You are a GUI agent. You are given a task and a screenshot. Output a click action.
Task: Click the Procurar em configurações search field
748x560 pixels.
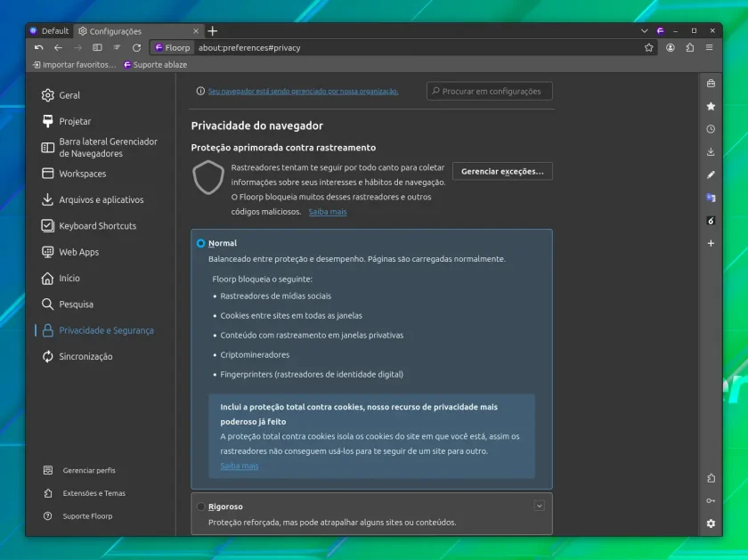(x=490, y=91)
